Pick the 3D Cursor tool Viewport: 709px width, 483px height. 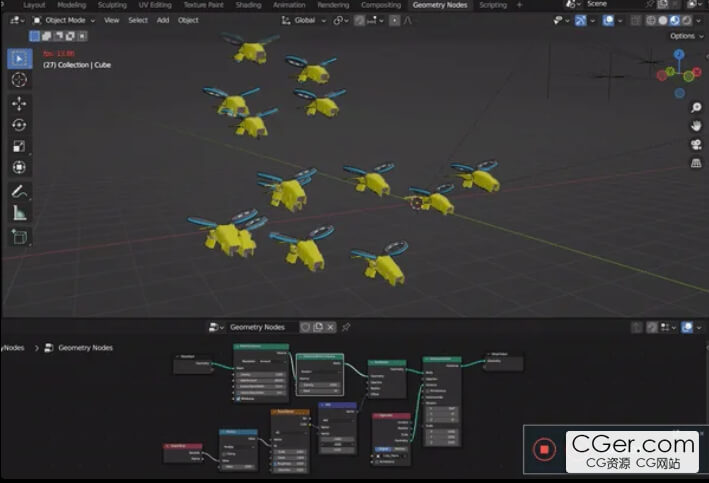[19, 79]
